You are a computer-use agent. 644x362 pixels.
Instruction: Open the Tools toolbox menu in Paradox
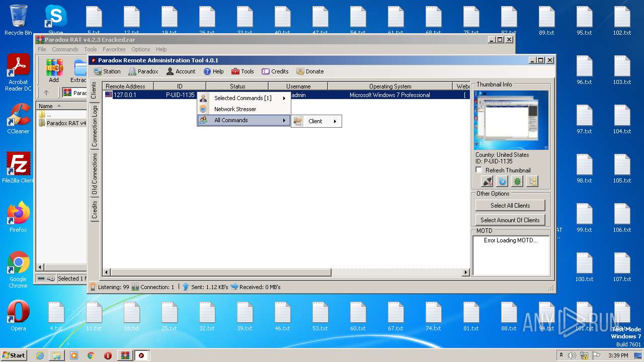coord(243,71)
